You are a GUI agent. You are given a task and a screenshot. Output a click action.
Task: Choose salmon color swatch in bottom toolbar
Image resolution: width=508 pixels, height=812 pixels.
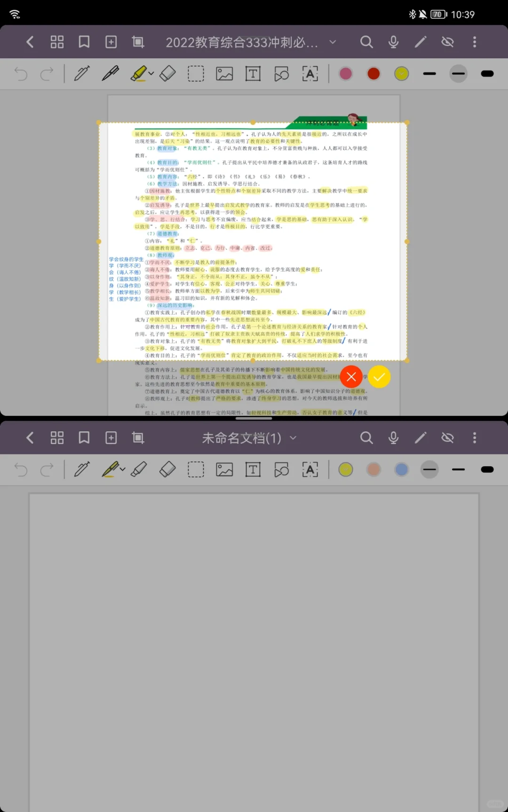pos(374,469)
